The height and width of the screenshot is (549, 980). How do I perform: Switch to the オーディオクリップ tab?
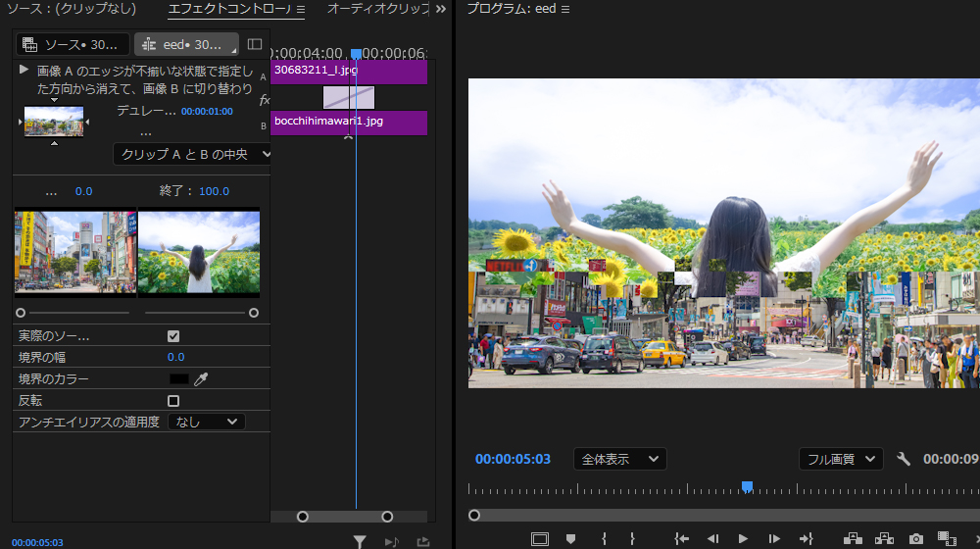tap(378, 9)
